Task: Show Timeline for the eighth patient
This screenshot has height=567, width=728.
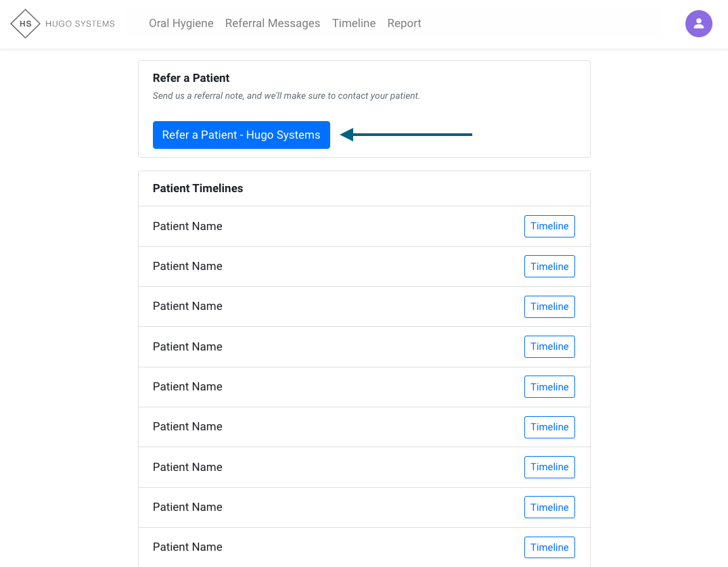Action: pos(549,507)
